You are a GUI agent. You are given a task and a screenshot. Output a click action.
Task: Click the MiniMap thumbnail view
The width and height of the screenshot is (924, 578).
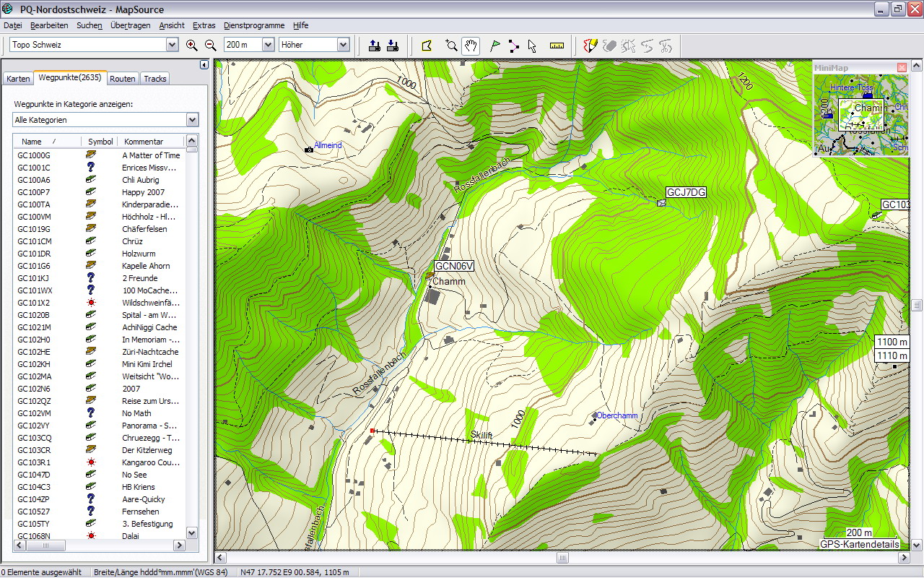click(860, 113)
